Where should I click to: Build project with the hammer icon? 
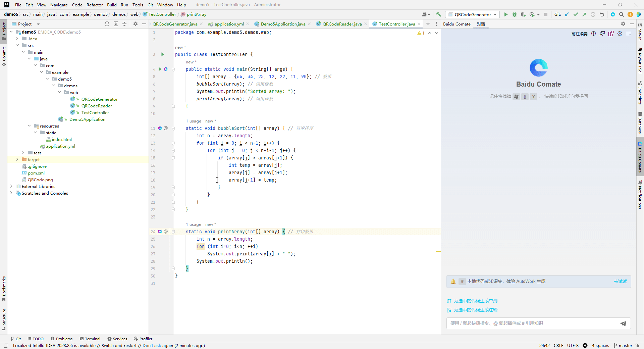[x=438, y=14]
